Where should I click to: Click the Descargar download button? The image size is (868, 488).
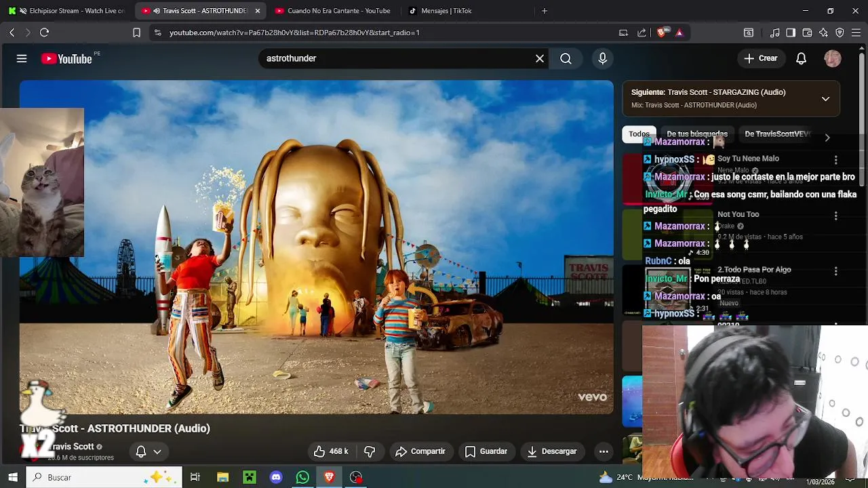pyautogui.click(x=552, y=451)
